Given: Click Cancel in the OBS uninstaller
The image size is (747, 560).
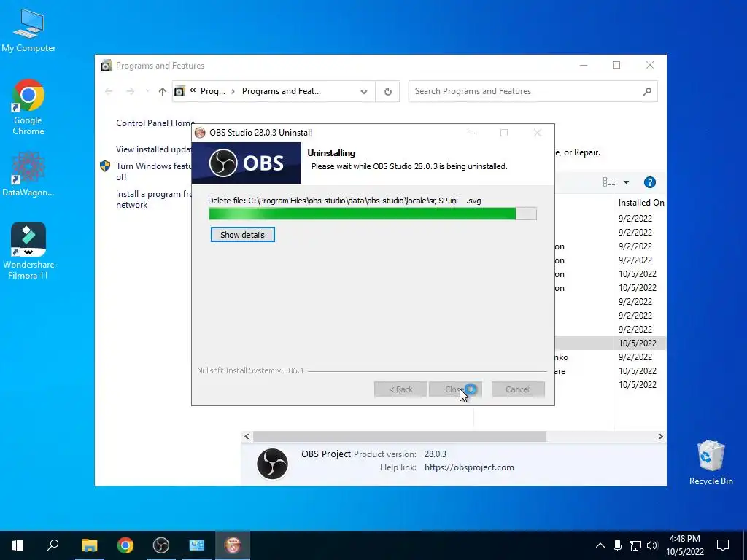Looking at the screenshot, I should (518, 389).
